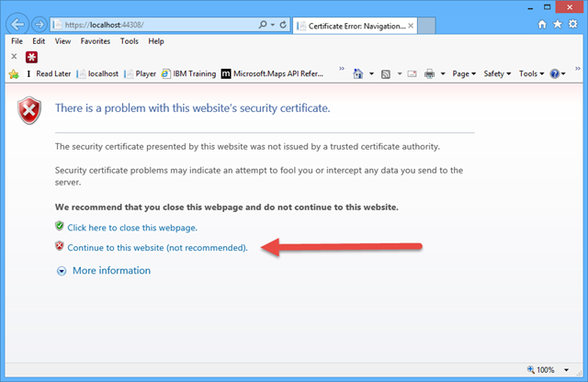Open the Safety dropdown menu
588x382 pixels.
tap(496, 73)
